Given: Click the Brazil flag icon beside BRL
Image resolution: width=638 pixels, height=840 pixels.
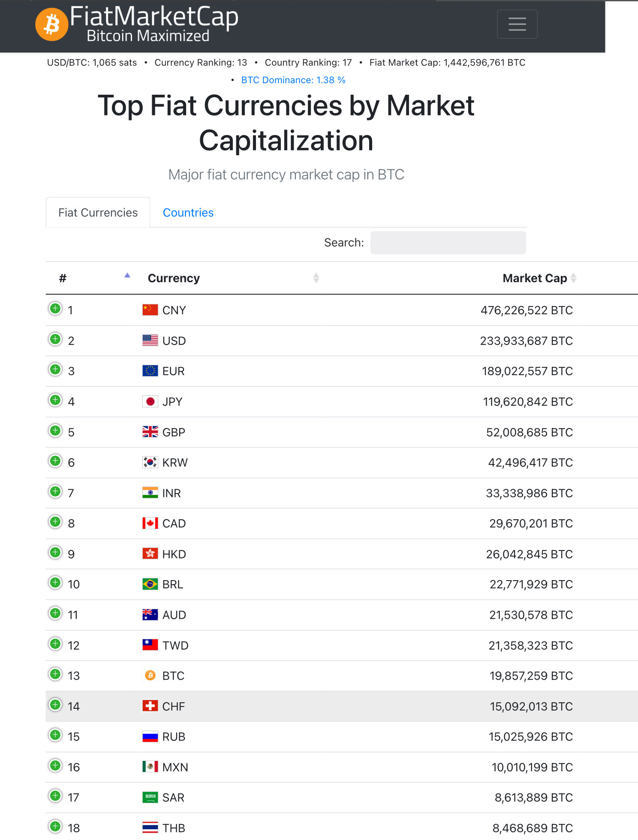Looking at the screenshot, I should 150,584.
